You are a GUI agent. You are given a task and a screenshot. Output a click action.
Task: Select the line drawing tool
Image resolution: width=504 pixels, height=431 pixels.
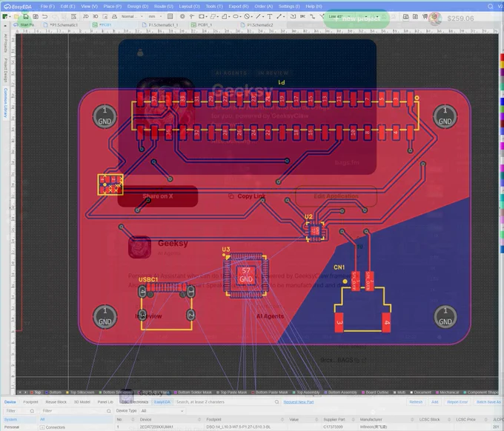tap(258, 16)
